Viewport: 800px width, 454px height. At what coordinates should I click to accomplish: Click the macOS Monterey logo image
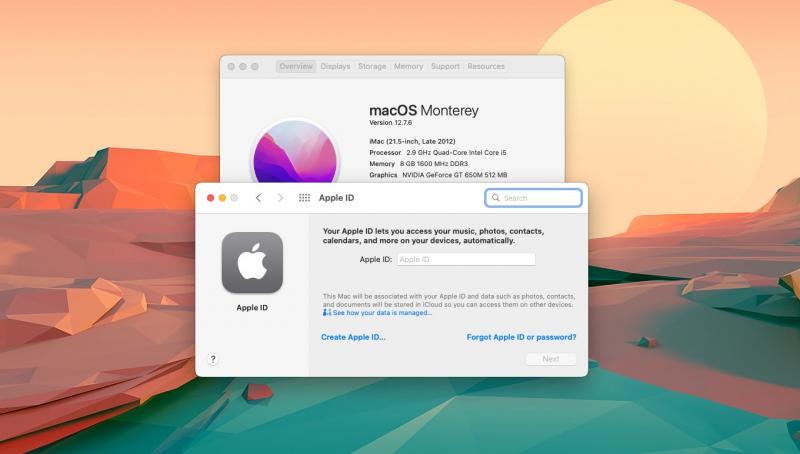[x=295, y=152]
